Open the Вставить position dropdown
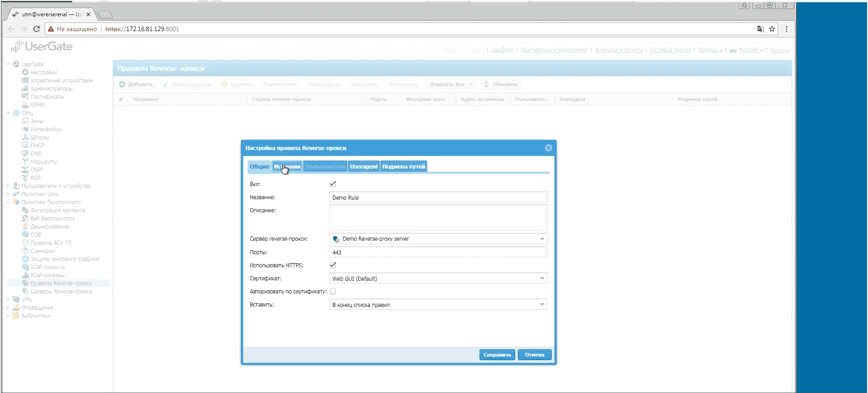The image size is (868, 393). (x=542, y=305)
